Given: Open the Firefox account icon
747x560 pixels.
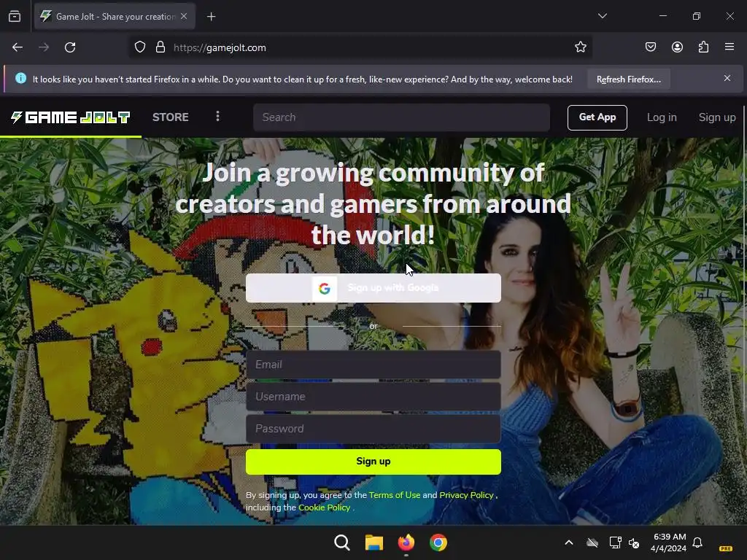Looking at the screenshot, I should click(x=677, y=47).
